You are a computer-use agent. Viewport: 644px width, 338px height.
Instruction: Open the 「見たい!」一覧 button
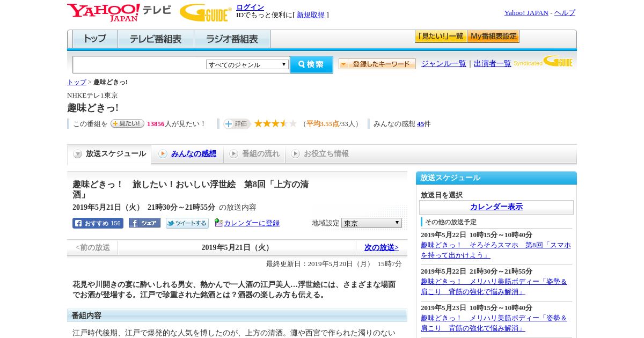441,36
